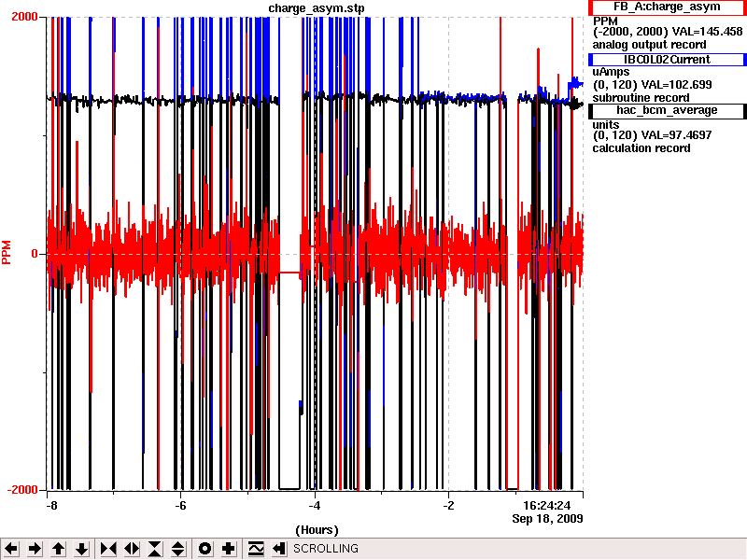Select the IBC0L02Current legend entry
This screenshot has width=747, height=560.
click(667, 60)
